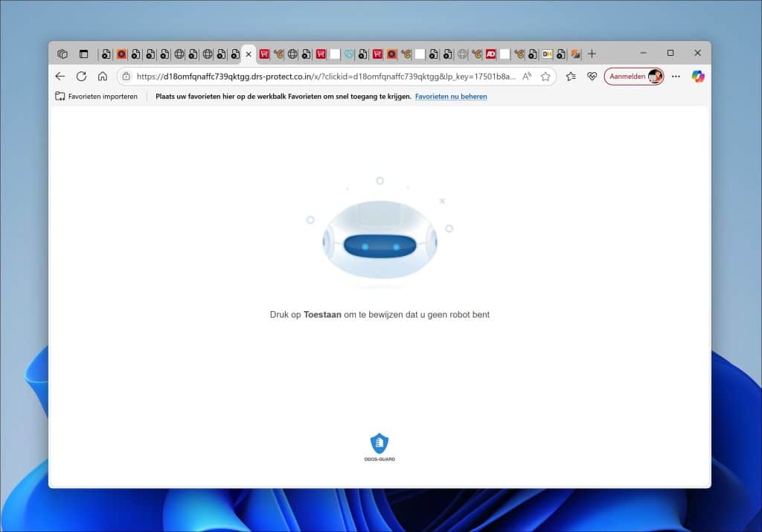762x532 pixels.
Task: Close the active tab with the X
Action: 249,54
